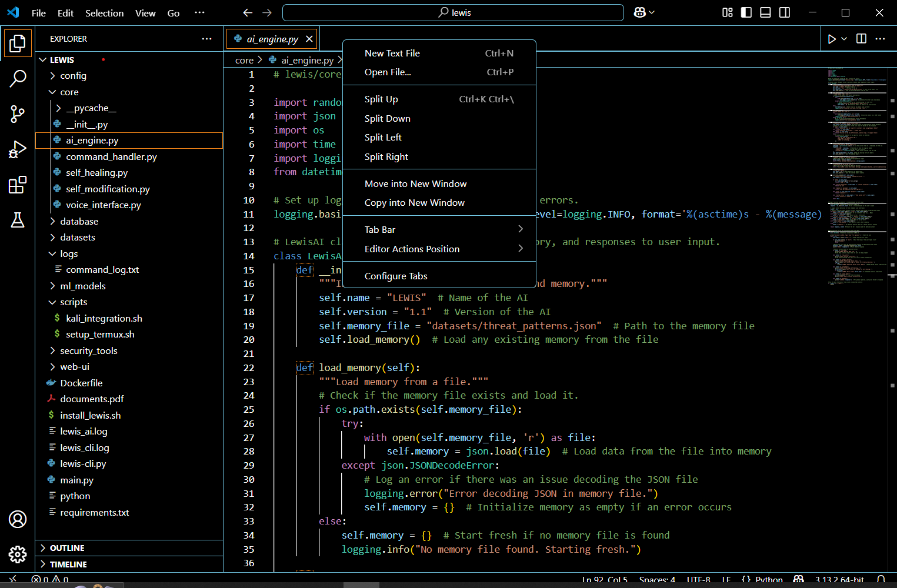The height and width of the screenshot is (588, 897).
Task: Open Source Control view
Action: click(x=18, y=114)
